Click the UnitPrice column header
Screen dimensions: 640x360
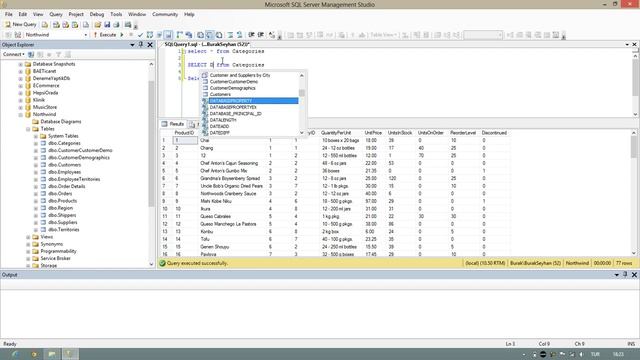(x=373, y=133)
